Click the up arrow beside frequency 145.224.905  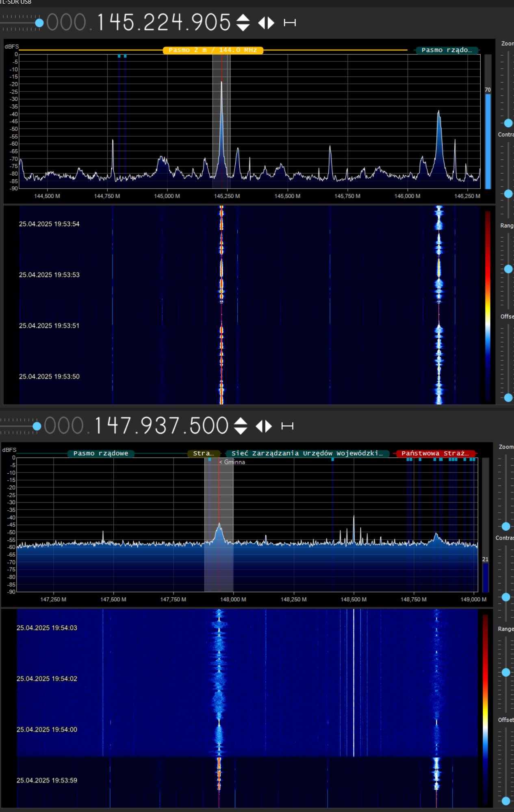pos(243,18)
